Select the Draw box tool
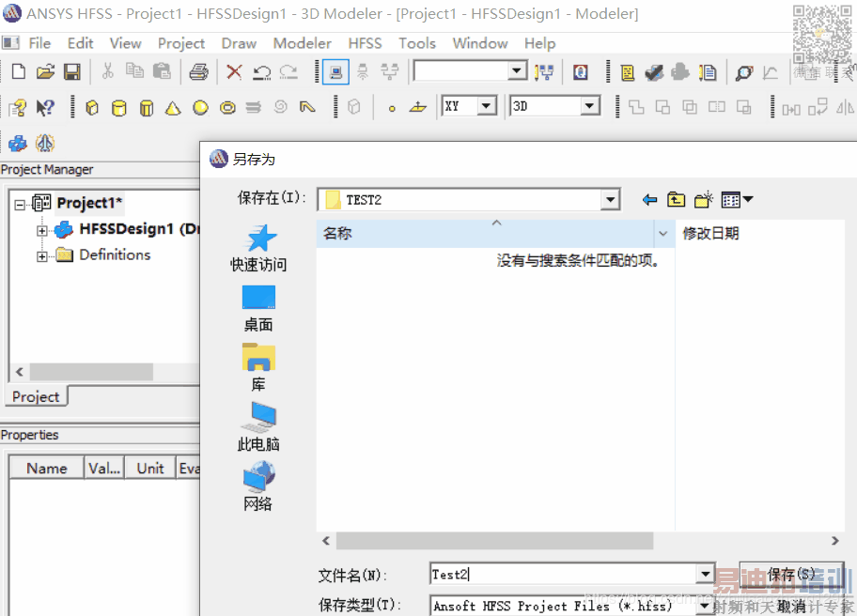857x616 pixels. click(92, 108)
